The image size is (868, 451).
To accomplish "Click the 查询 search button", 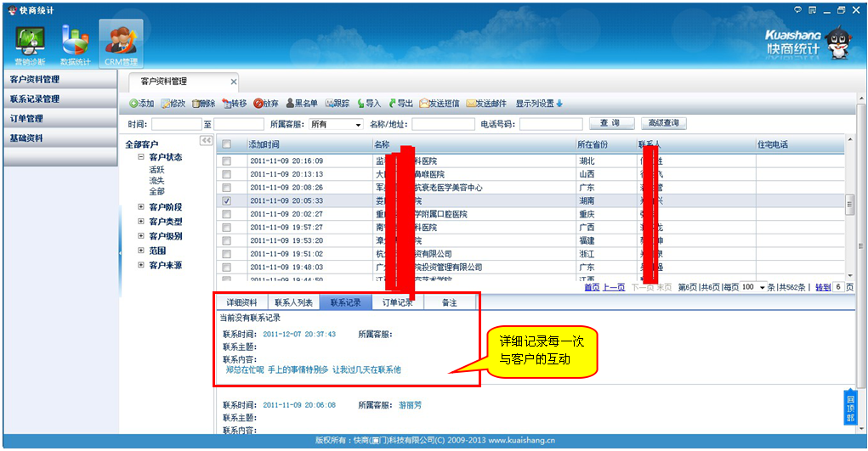I will point(610,124).
